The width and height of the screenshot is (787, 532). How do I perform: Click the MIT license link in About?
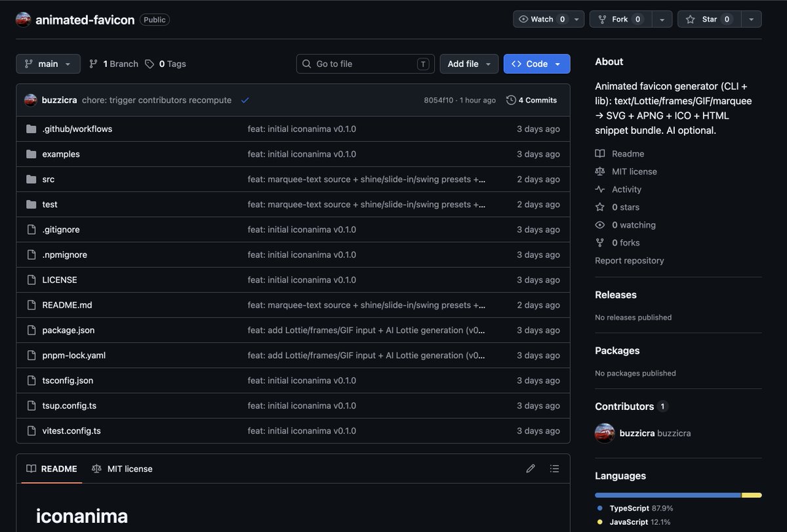[634, 171]
